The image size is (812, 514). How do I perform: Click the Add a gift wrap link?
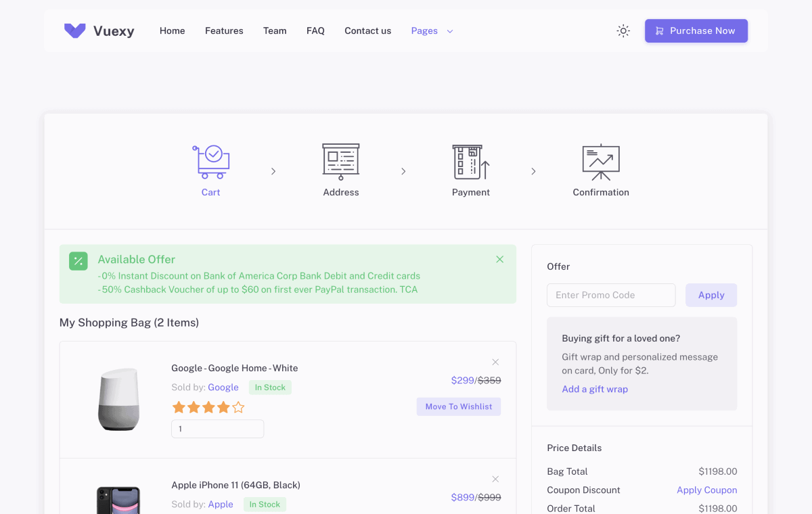(594, 389)
